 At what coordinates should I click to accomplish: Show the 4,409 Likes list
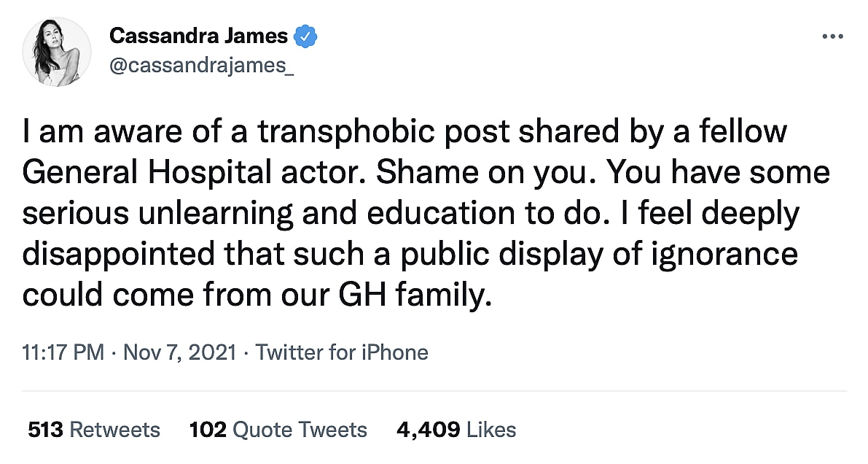456,430
